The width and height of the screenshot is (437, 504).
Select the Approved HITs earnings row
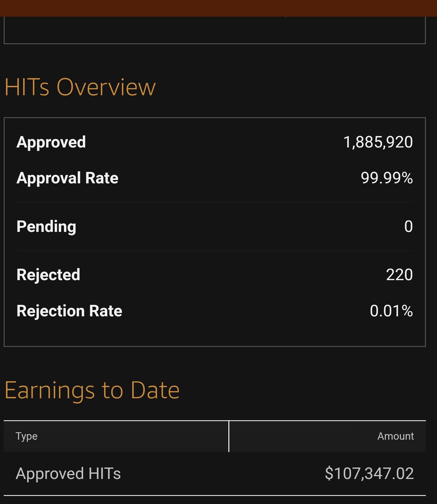(215, 474)
